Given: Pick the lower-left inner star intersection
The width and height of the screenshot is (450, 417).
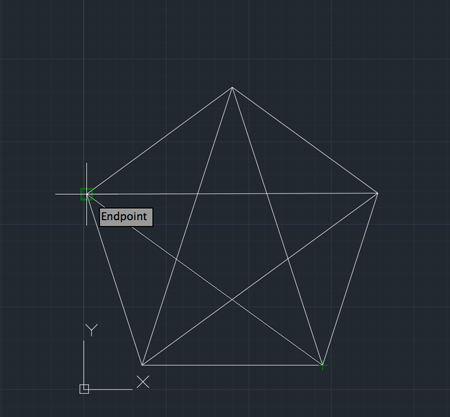Looking at the screenshot, I should pyautogui.click(x=177, y=259).
